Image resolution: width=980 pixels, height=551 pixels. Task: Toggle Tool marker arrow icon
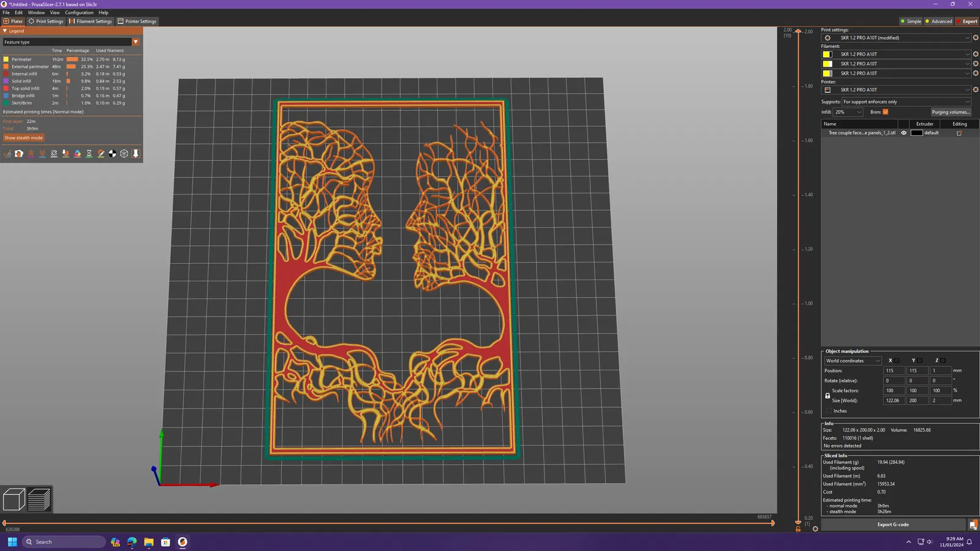tap(135, 154)
